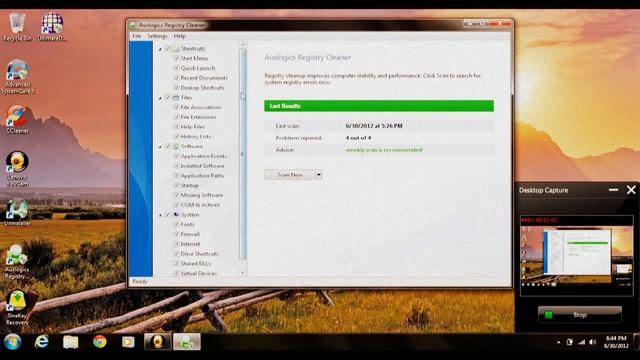Open Lenovo YouCam desktop icon

point(17,169)
